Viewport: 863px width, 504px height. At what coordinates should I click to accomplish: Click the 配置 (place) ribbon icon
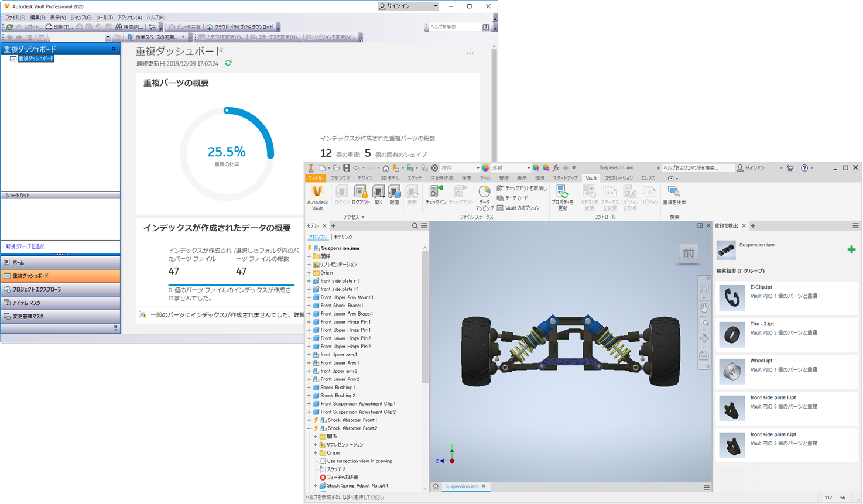point(394,195)
